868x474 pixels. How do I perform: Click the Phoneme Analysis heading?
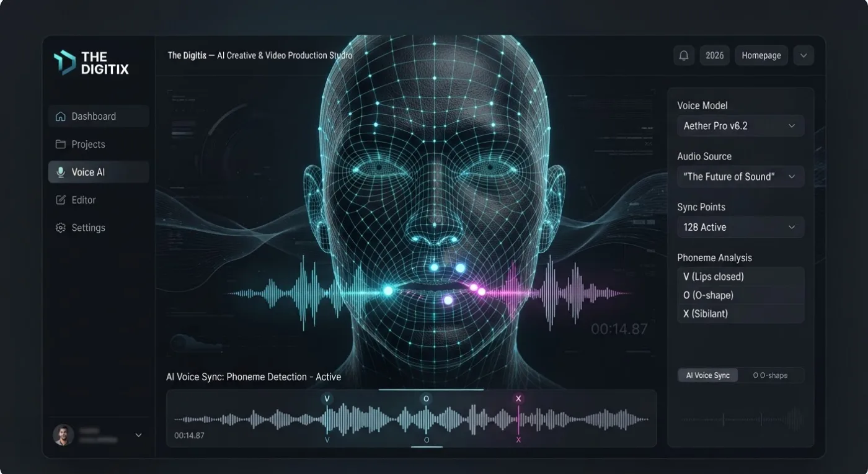(x=714, y=257)
